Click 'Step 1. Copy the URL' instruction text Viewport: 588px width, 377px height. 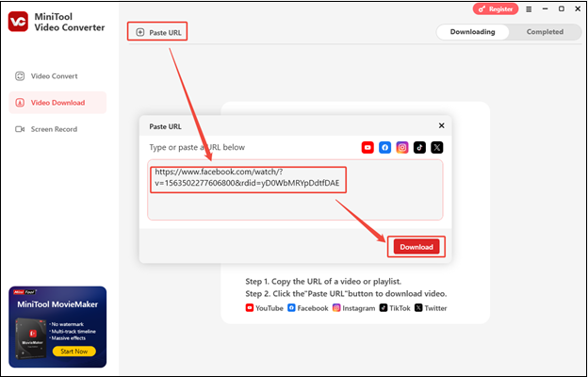pos(323,282)
